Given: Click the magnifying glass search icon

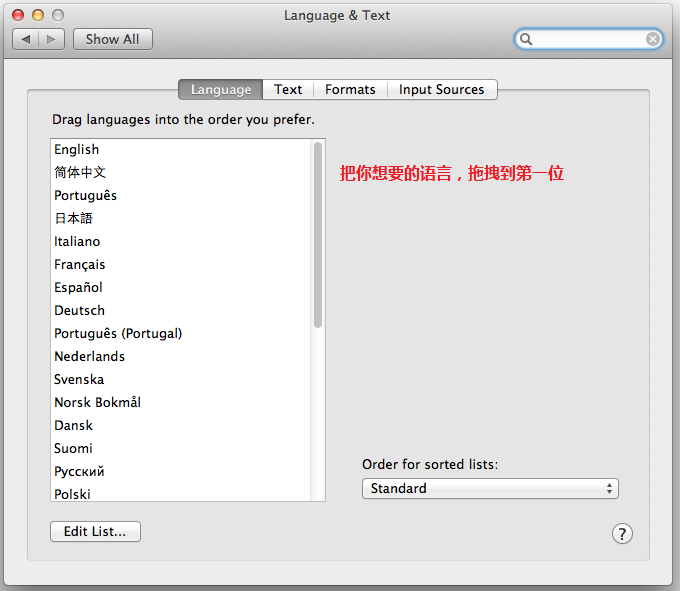Looking at the screenshot, I should [x=527, y=39].
